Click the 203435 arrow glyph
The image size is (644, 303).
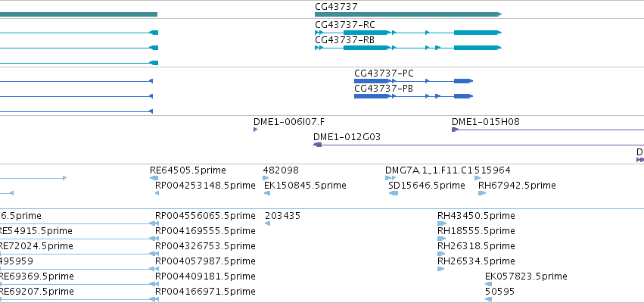click(x=267, y=223)
